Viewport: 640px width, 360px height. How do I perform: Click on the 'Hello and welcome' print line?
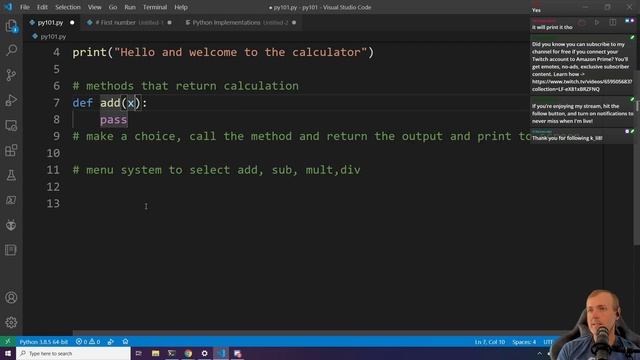click(x=223, y=52)
